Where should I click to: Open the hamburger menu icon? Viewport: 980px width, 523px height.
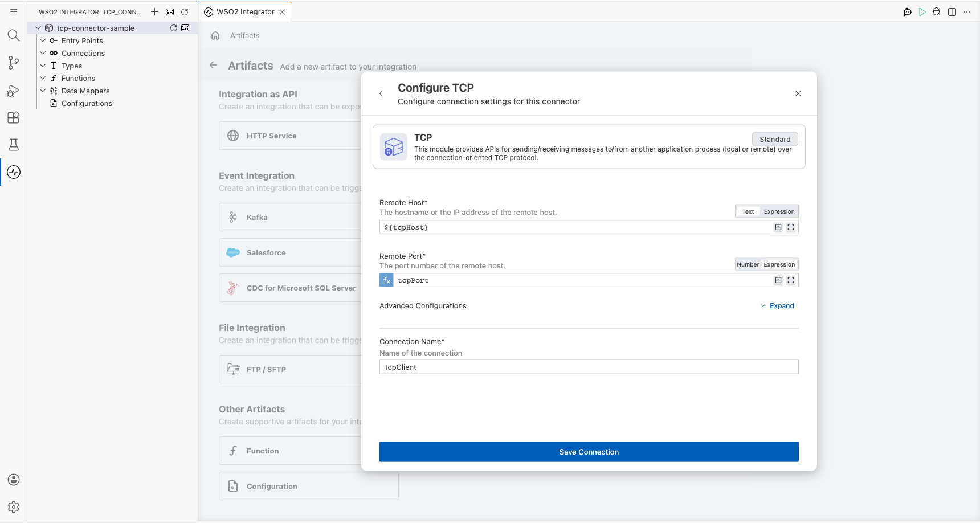tap(14, 11)
